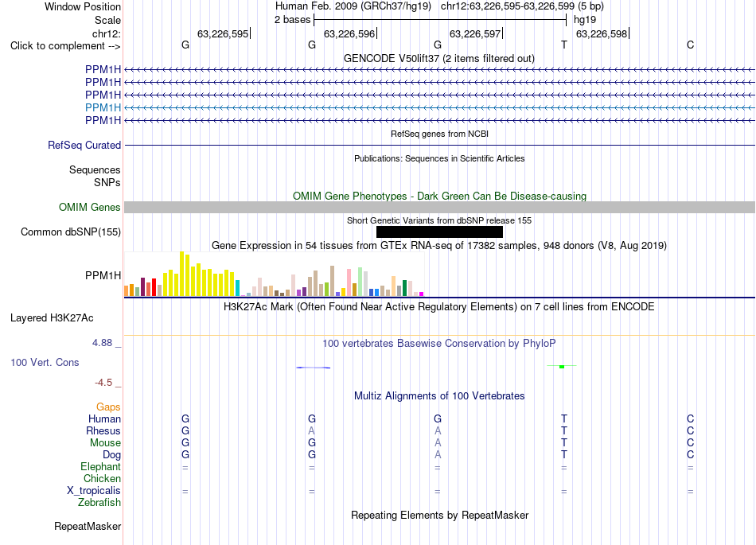Click the RefSeq Curated intron line
756x545 pixels.
(439, 145)
